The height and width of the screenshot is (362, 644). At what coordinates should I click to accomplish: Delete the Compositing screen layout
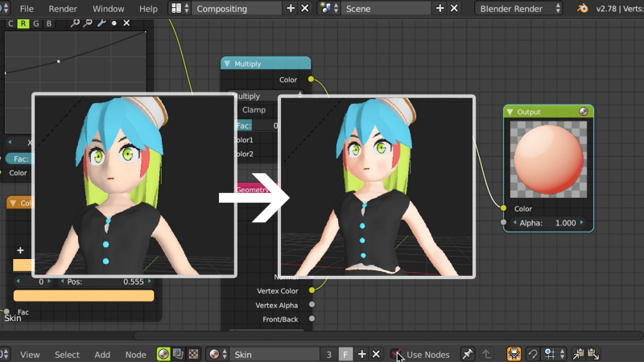(305, 8)
